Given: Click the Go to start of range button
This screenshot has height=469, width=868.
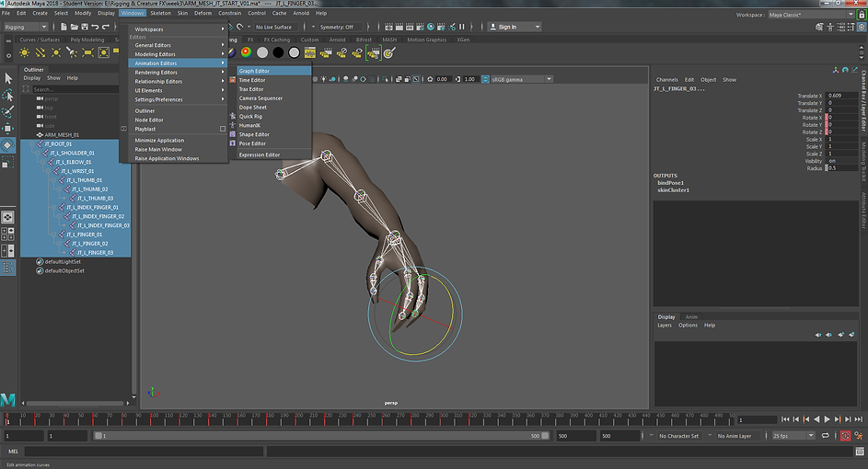Looking at the screenshot, I should (x=785, y=419).
